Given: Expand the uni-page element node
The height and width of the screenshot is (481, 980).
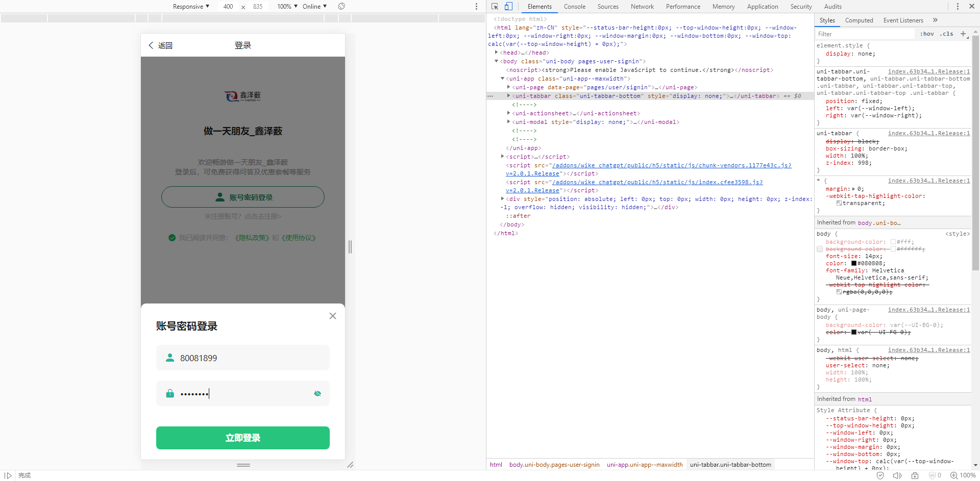Looking at the screenshot, I should [508, 87].
